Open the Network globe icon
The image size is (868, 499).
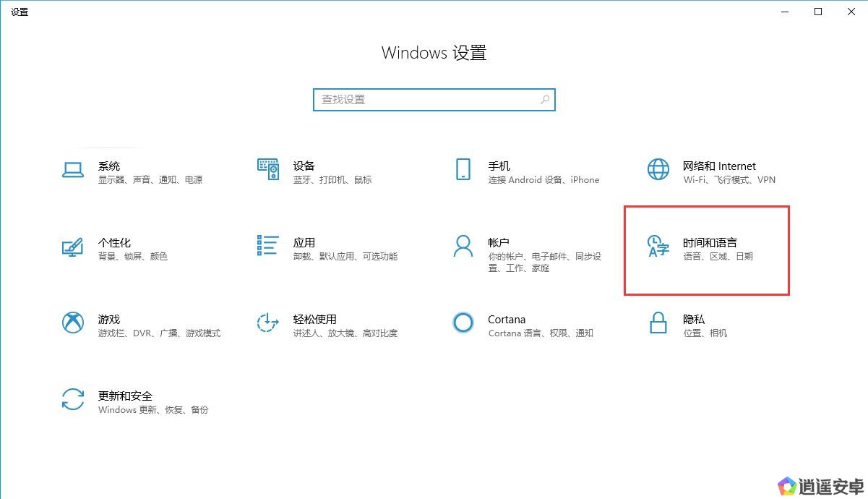658,169
